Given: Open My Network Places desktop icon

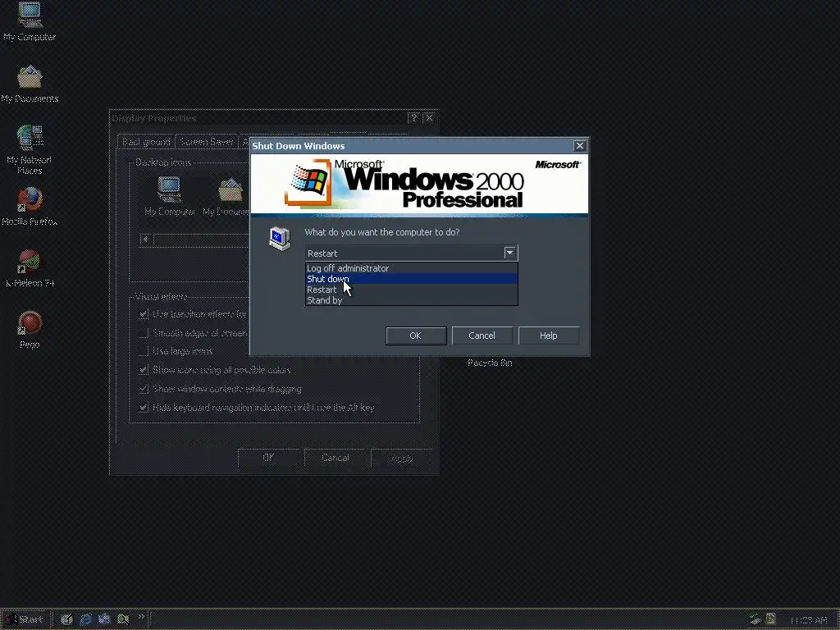Looking at the screenshot, I should coord(30,150).
